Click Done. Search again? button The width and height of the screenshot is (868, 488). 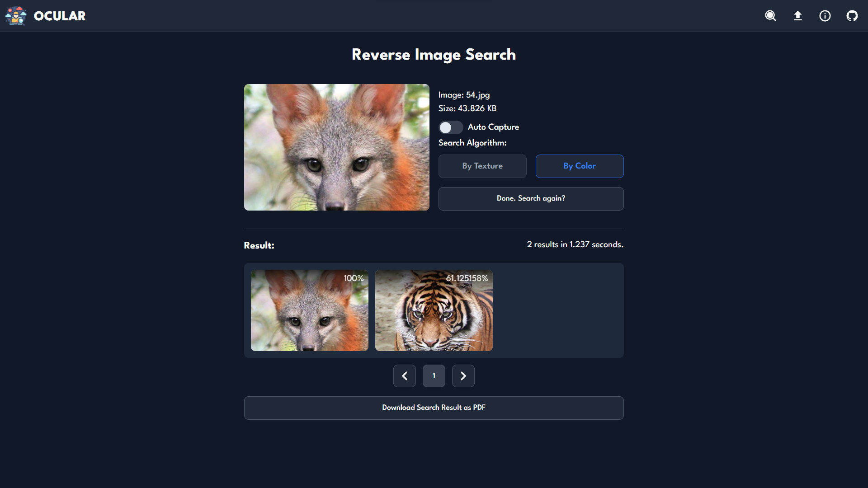pos(531,199)
